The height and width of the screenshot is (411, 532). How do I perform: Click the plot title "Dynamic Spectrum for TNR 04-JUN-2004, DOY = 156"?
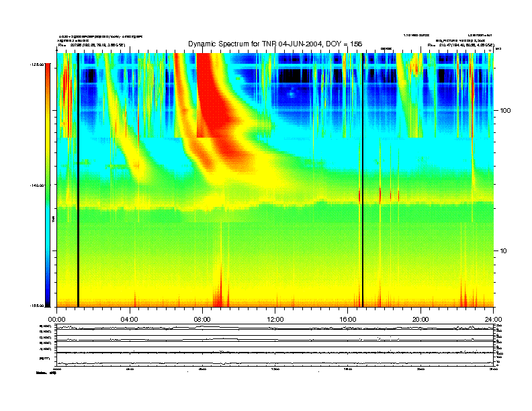[275, 44]
